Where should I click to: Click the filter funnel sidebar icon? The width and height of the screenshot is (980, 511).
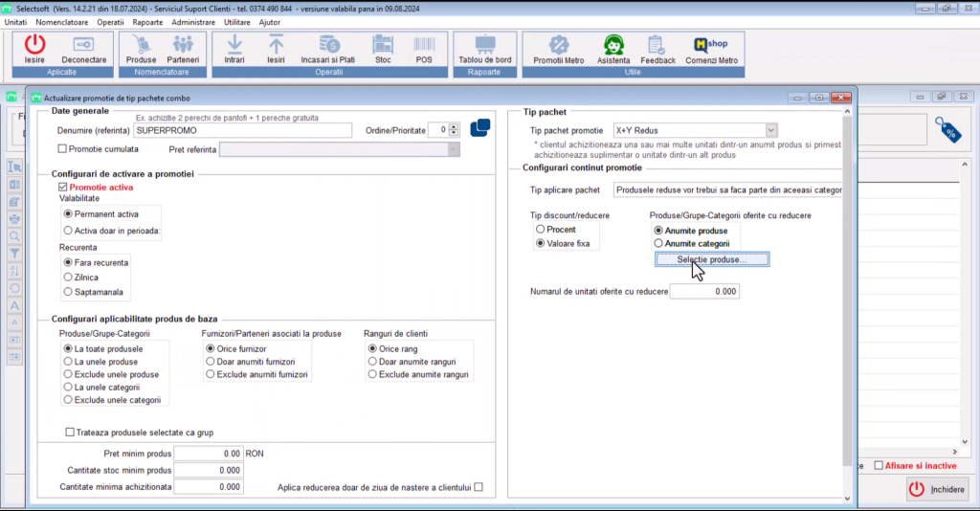click(x=14, y=254)
